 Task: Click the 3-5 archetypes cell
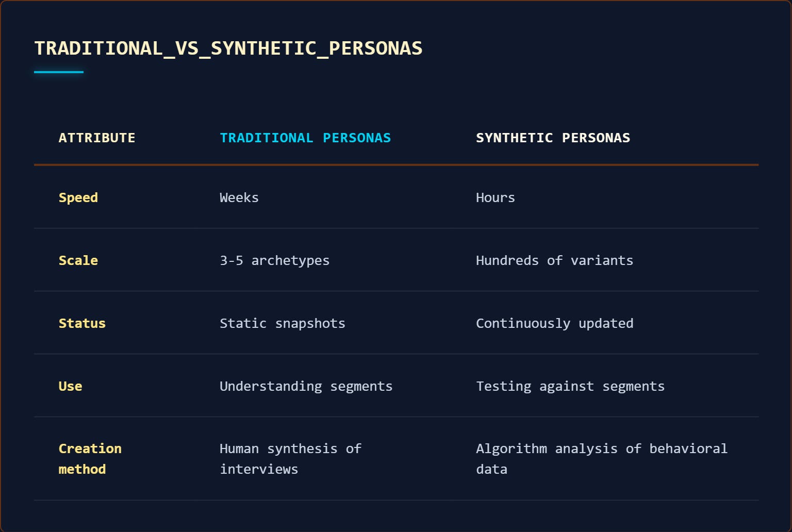pos(275,260)
